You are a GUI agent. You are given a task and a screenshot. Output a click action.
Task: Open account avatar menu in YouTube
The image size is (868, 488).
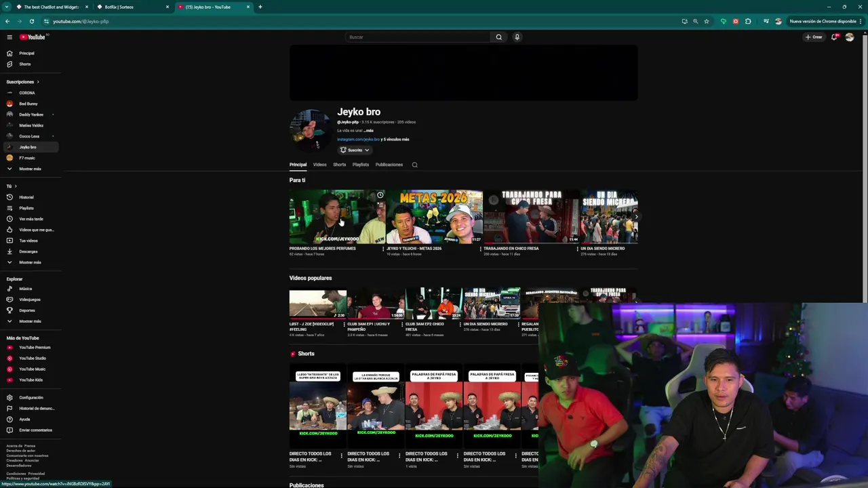pyautogui.click(x=850, y=37)
